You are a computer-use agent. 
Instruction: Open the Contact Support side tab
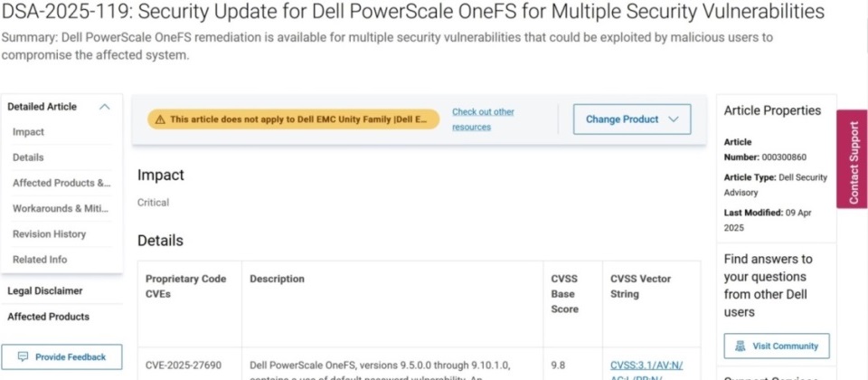click(852, 159)
